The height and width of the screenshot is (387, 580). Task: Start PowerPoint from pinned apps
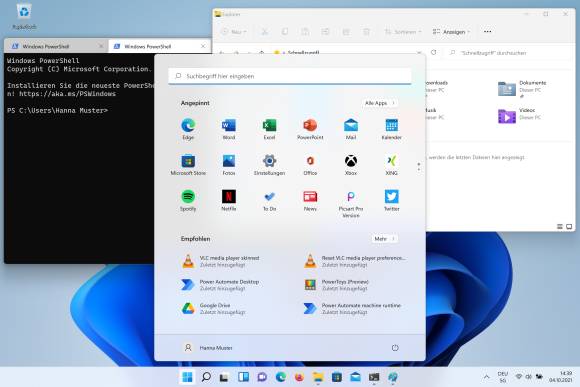coord(310,129)
